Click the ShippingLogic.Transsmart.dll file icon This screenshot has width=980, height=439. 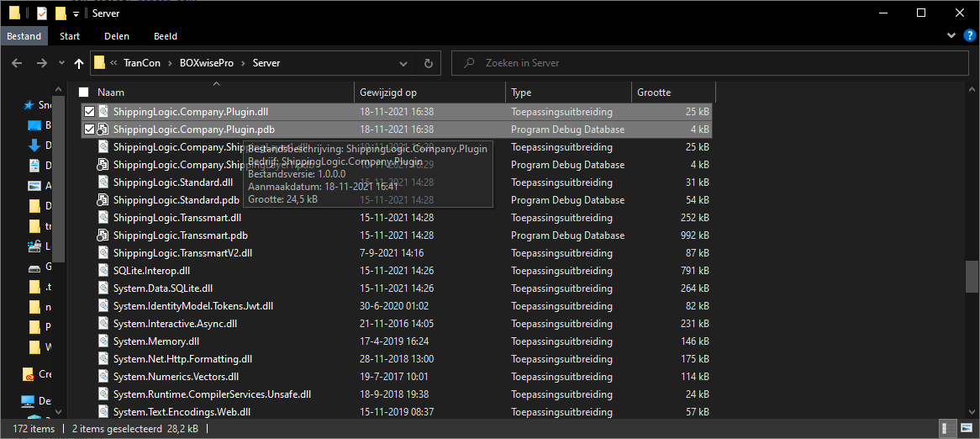(103, 218)
